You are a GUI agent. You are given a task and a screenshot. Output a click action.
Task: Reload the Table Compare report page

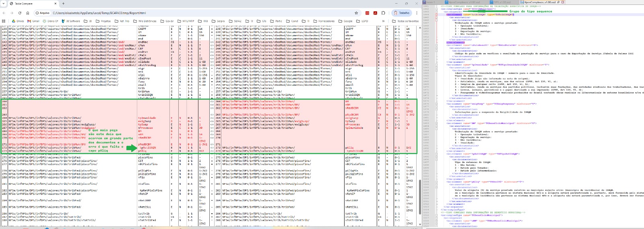(x=20, y=13)
